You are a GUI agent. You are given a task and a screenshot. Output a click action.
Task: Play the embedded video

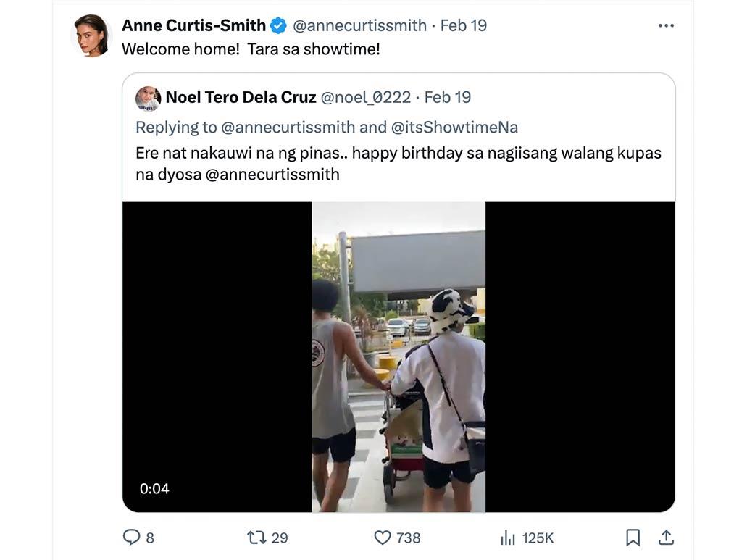398,356
